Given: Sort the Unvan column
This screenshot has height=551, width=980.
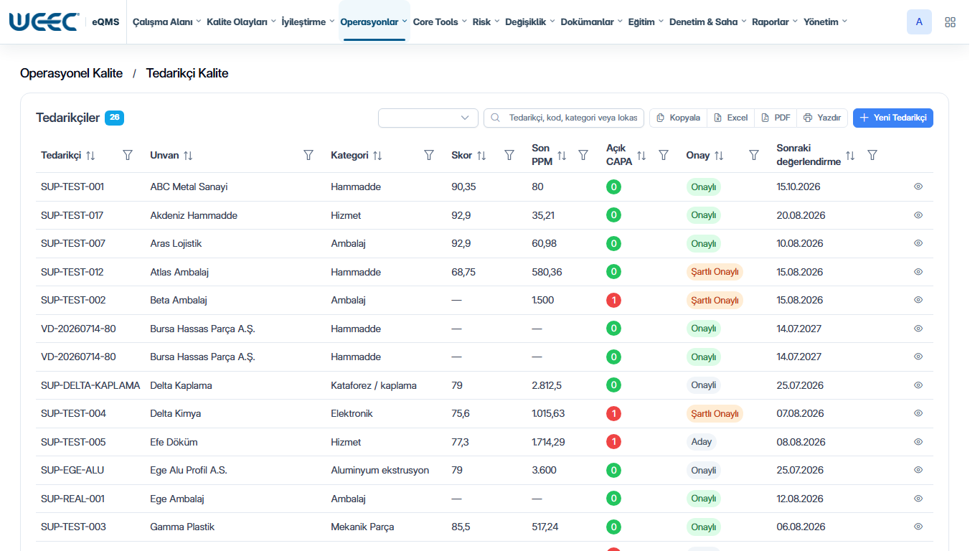Looking at the screenshot, I should click(x=188, y=155).
